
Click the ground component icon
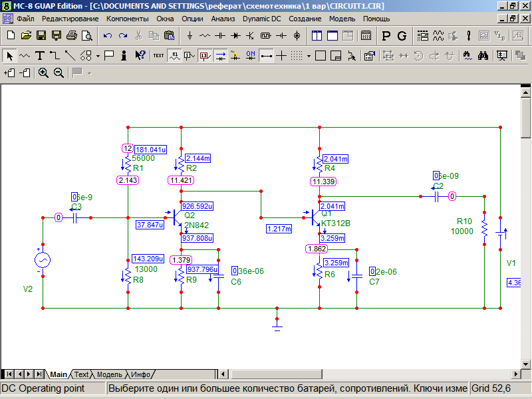tap(190, 35)
